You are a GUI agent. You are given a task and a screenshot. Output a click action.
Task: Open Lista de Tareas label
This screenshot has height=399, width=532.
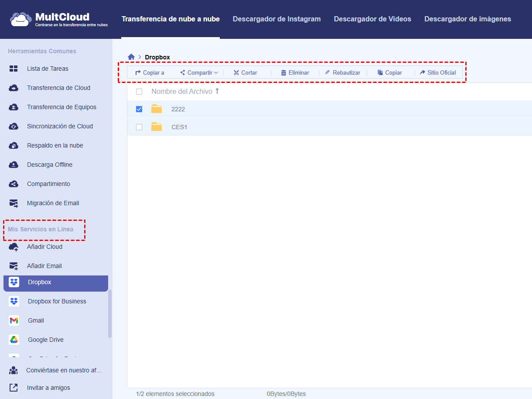(x=48, y=69)
